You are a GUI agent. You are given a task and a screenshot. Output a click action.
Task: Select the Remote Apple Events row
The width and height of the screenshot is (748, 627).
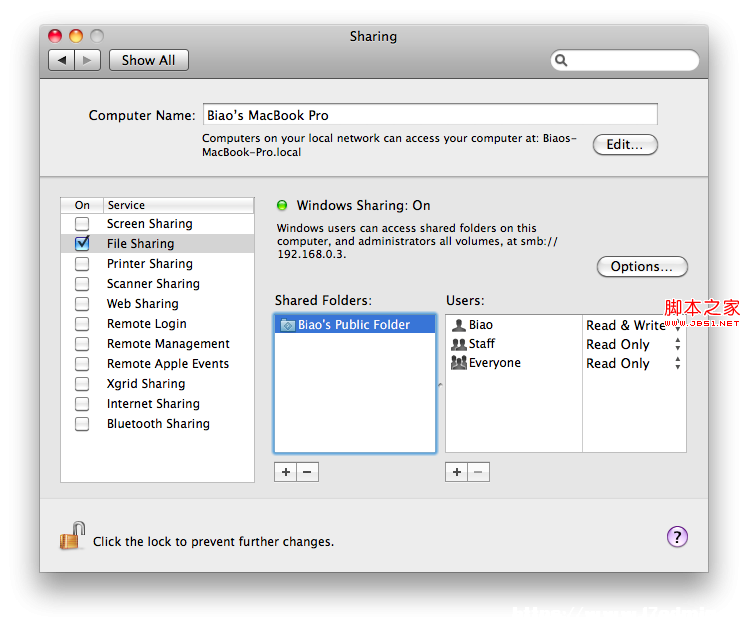[x=157, y=364]
